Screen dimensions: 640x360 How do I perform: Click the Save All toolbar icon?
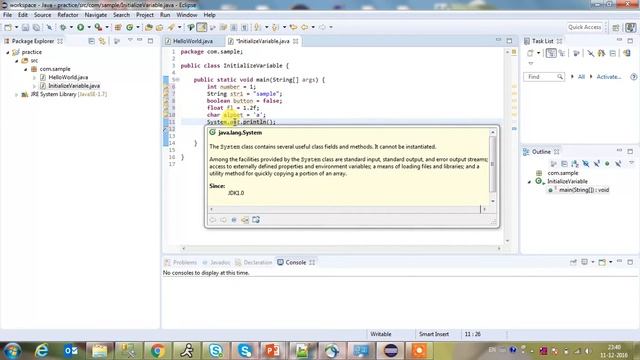click(36, 27)
